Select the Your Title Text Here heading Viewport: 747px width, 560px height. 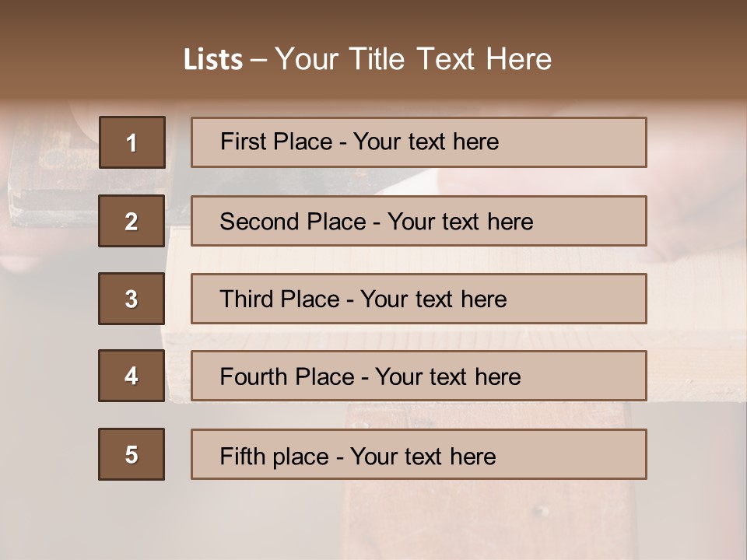(413, 59)
